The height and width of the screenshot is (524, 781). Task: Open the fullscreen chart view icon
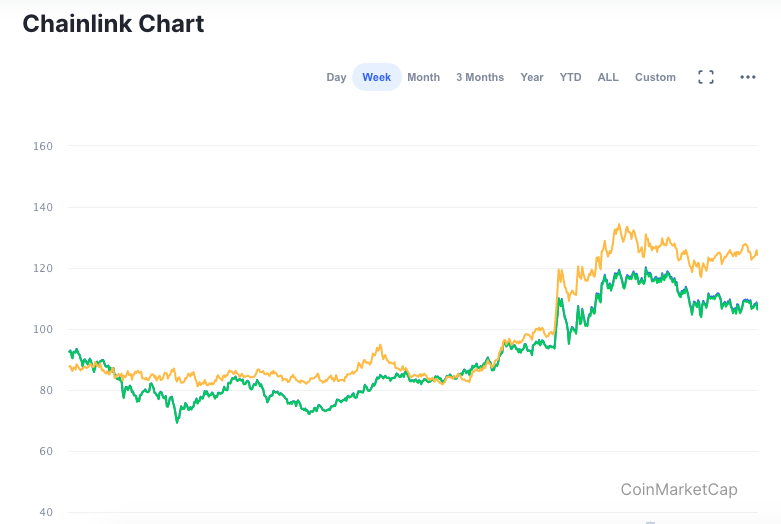(706, 77)
